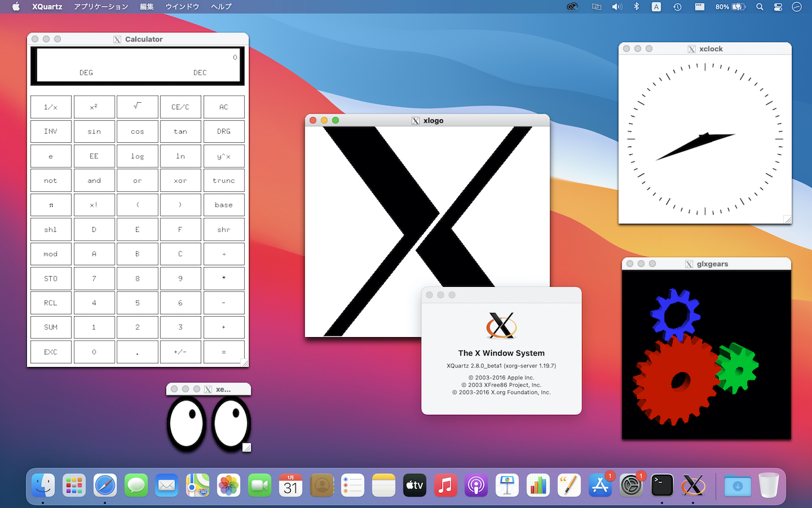The height and width of the screenshot is (508, 812).
Task: Toggle the INV button on Calculator
Action: (51, 131)
